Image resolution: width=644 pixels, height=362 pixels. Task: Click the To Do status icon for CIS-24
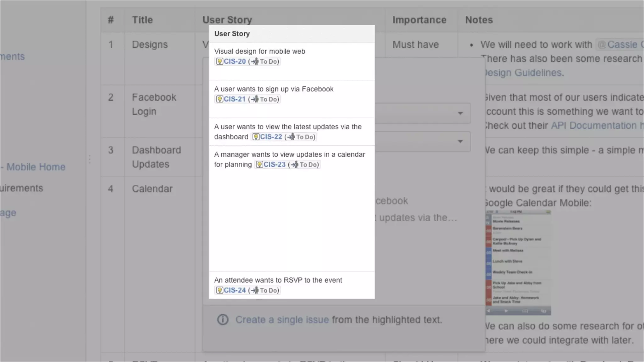click(x=255, y=290)
